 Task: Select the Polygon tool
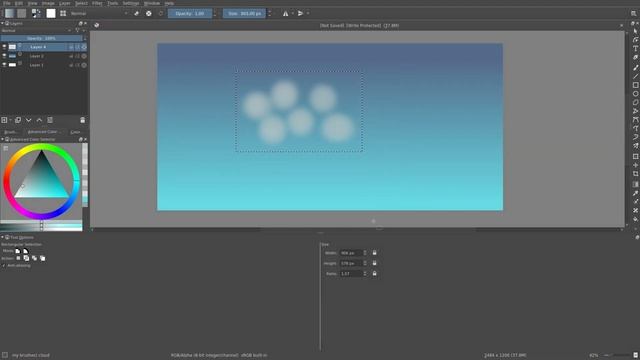tap(636, 102)
